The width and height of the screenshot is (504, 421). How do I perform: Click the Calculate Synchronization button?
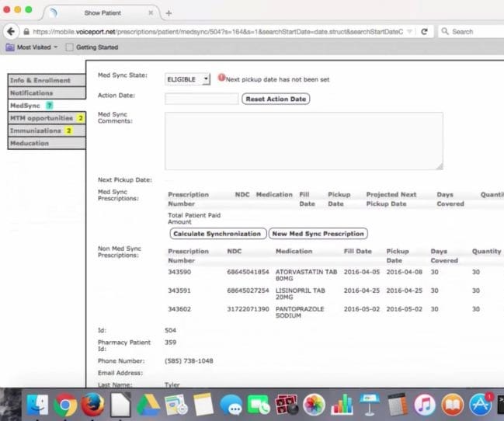click(217, 234)
